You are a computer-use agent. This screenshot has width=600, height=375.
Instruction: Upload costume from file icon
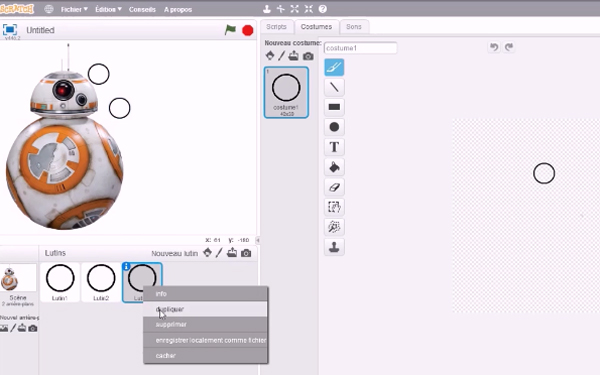tap(293, 56)
